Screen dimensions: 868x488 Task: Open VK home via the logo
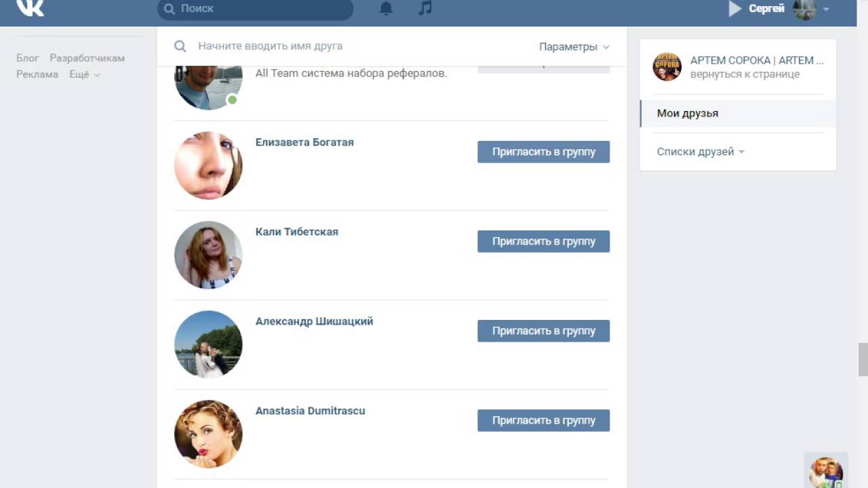30,7
